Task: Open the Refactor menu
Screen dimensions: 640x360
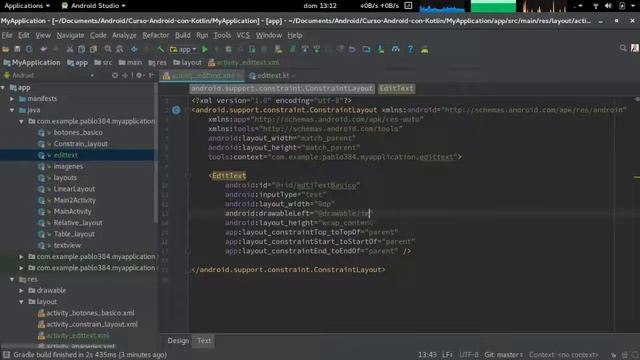Action: tap(156, 36)
